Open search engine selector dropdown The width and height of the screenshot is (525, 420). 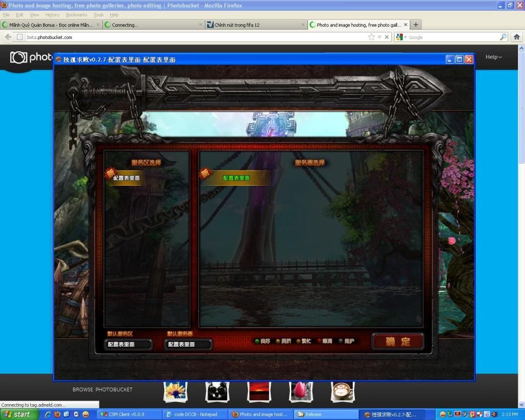[x=401, y=37]
